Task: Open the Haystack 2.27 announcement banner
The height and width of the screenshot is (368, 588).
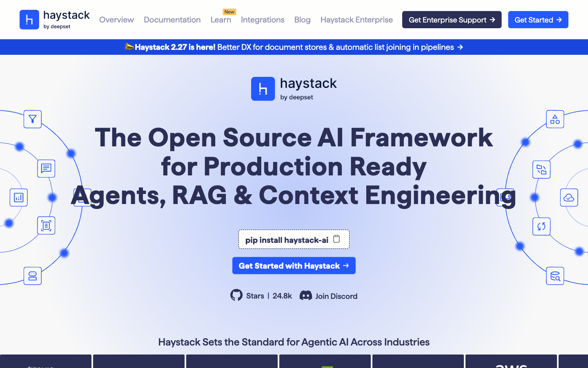Action: [x=294, y=47]
